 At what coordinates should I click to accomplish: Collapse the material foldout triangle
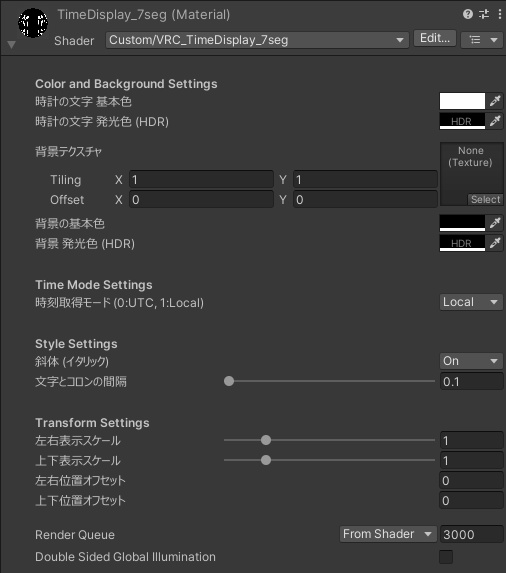pyautogui.click(x=11, y=45)
